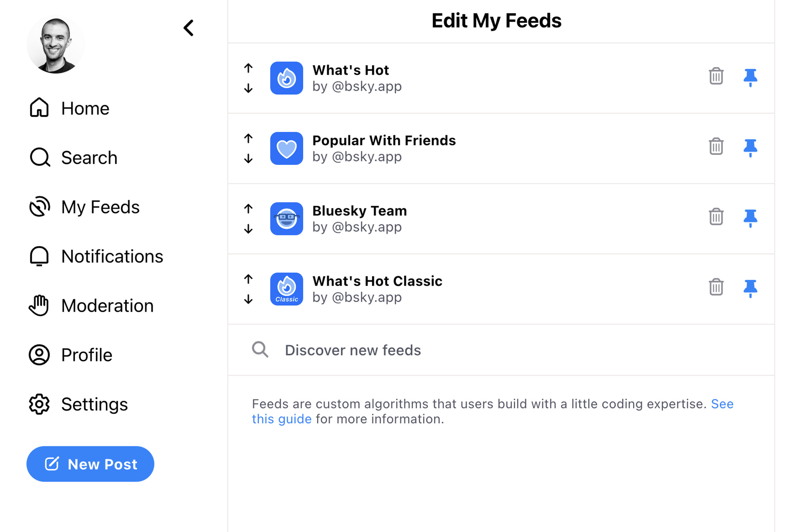The width and height of the screenshot is (798, 532).
Task: Click the What's Hot Classic feed icon
Action: 288,289
